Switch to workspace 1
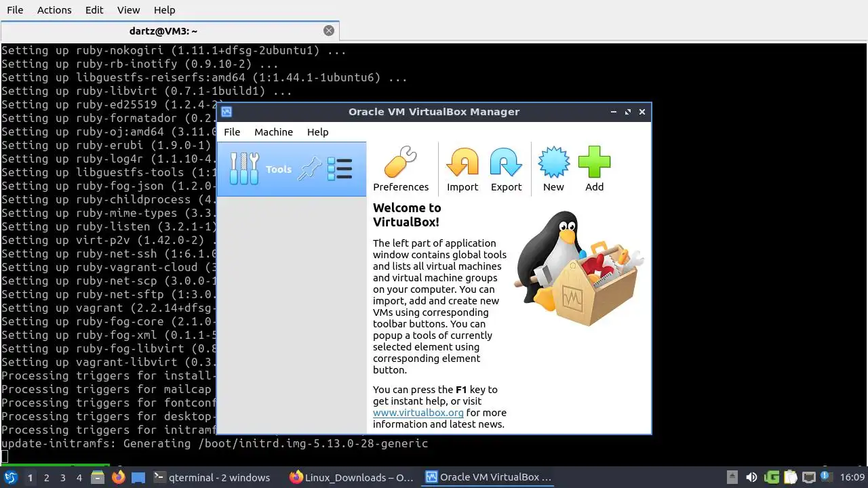This screenshot has width=868, height=488. 30,478
